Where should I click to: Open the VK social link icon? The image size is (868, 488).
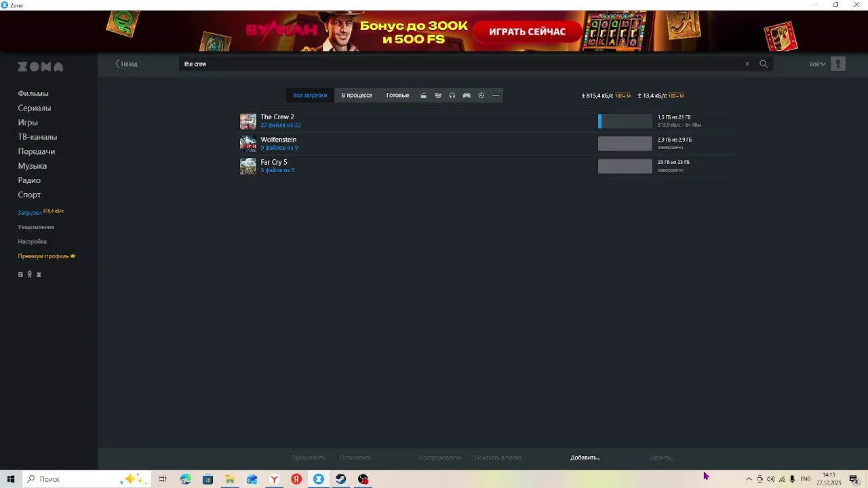[x=20, y=274]
